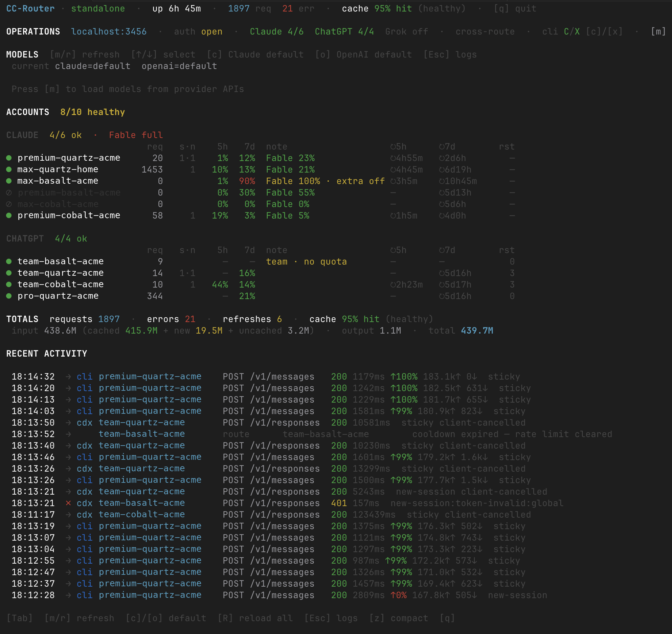Toggle the Grok off provider
Image resolution: width=672 pixels, height=634 pixels.
407,31
